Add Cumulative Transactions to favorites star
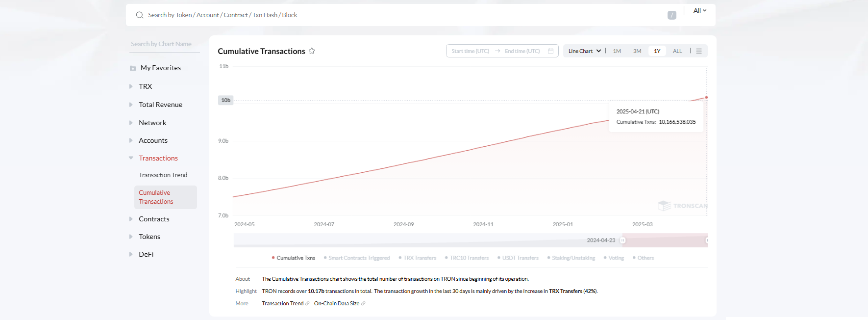The width and height of the screenshot is (868, 320). [x=312, y=51]
